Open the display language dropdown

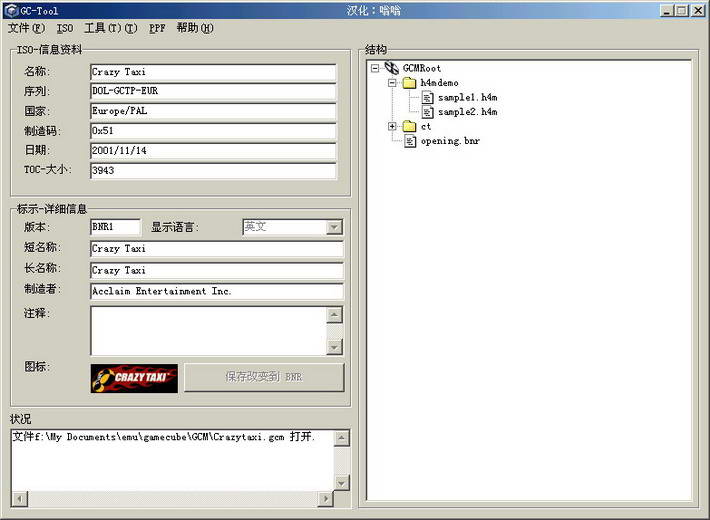click(x=334, y=227)
